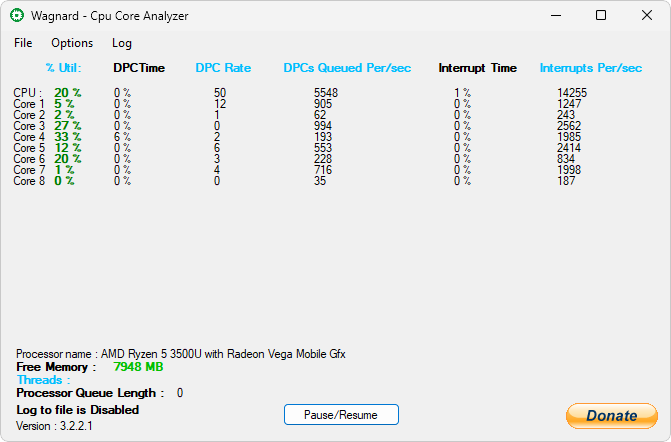Click Core 7 DPCs queued value '716'
This screenshot has height=442, width=671.
point(323,170)
